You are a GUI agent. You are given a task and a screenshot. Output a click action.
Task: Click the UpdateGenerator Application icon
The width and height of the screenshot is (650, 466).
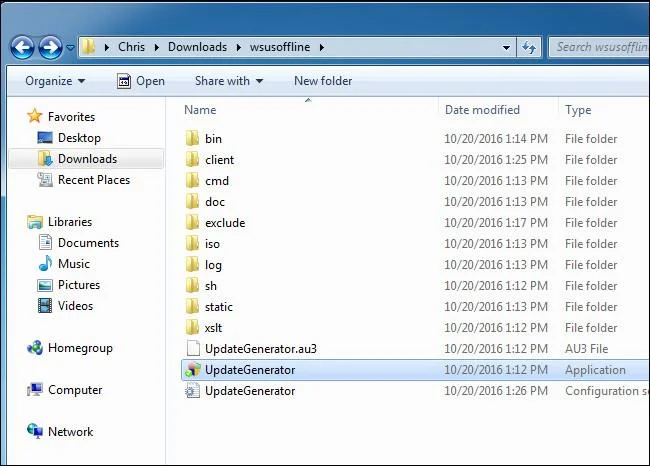pyautogui.click(x=193, y=370)
